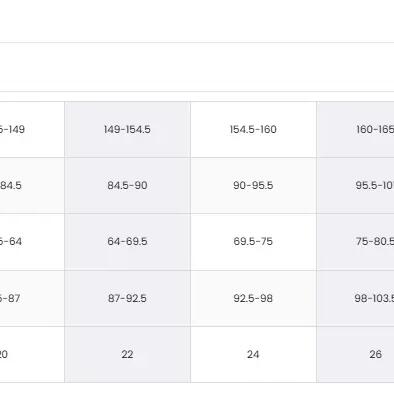Screen dimensions: 394x394
Task: Click the partially visible 160-165 cell
Action: coord(355,129)
